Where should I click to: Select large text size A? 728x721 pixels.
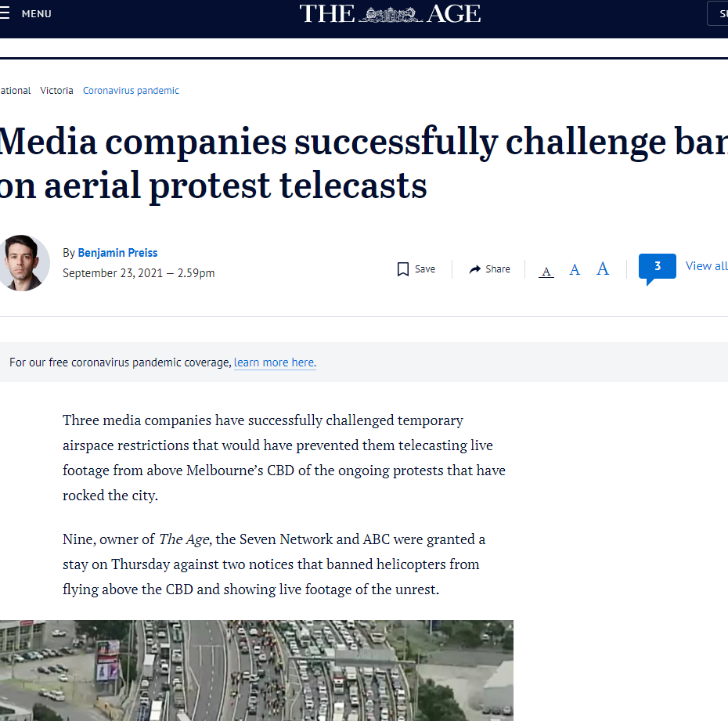(603, 269)
